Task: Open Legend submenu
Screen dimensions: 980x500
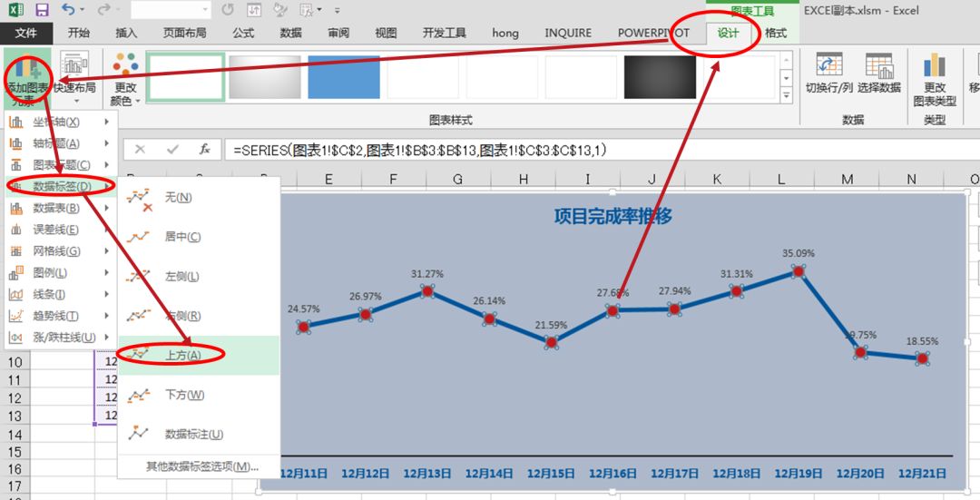Action: tap(61, 272)
